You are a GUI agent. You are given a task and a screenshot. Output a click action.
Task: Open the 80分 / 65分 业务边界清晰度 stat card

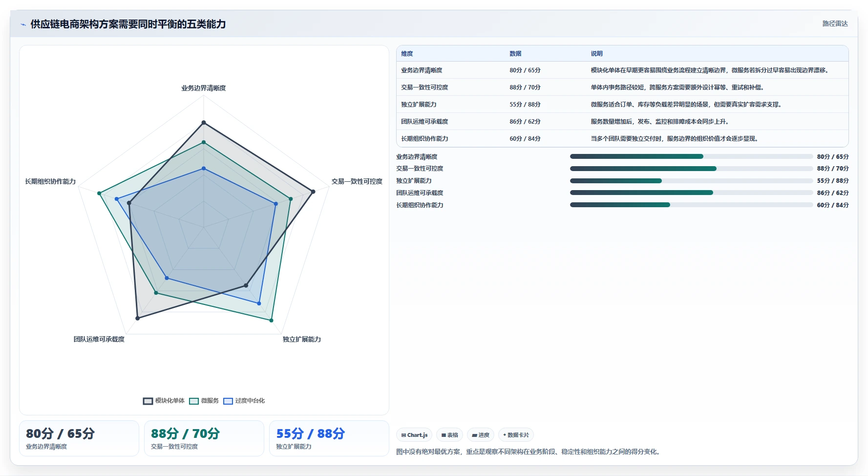tap(79, 438)
